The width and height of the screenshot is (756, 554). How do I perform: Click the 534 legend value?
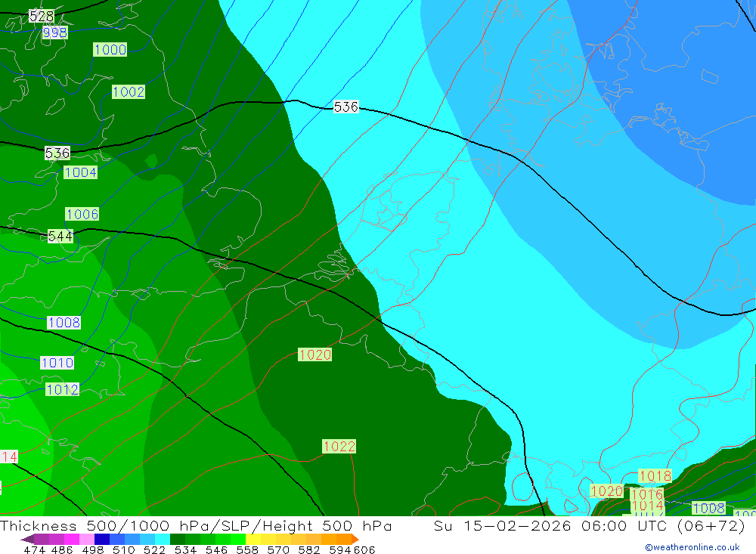[x=185, y=549]
